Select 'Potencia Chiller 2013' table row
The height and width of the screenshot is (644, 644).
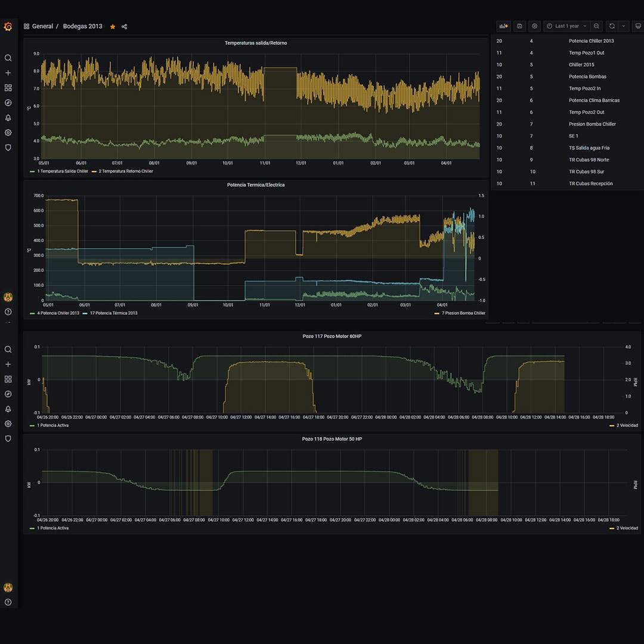567,41
